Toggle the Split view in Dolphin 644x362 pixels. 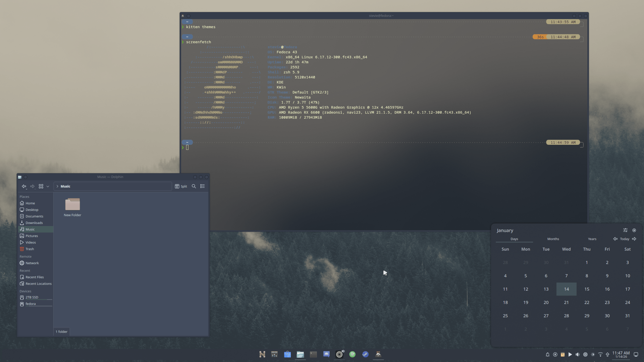pos(181,186)
